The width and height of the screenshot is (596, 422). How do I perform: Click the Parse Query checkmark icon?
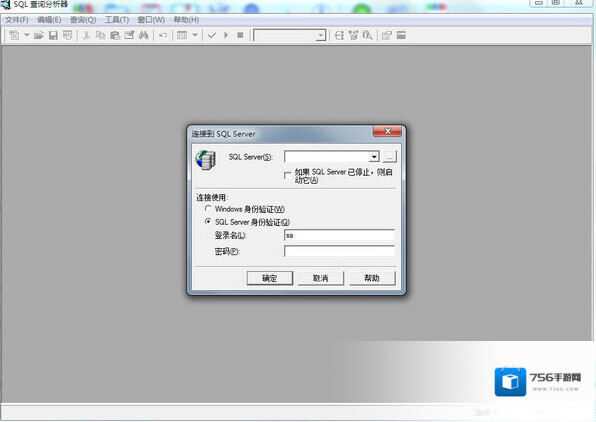click(212, 35)
